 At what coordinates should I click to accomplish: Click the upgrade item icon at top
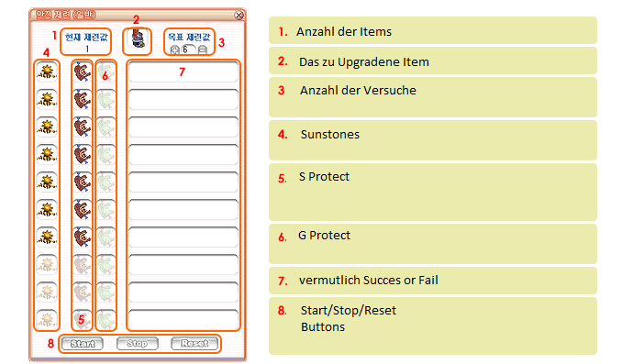click(x=137, y=39)
